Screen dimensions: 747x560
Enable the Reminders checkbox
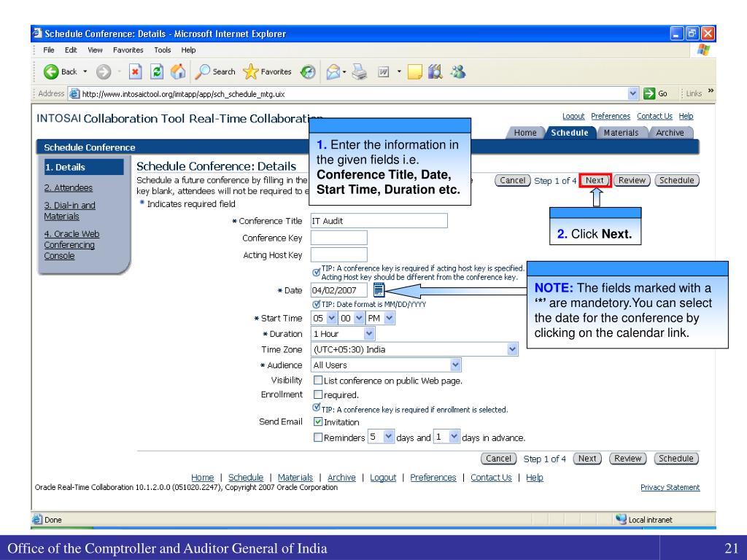tap(318, 437)
